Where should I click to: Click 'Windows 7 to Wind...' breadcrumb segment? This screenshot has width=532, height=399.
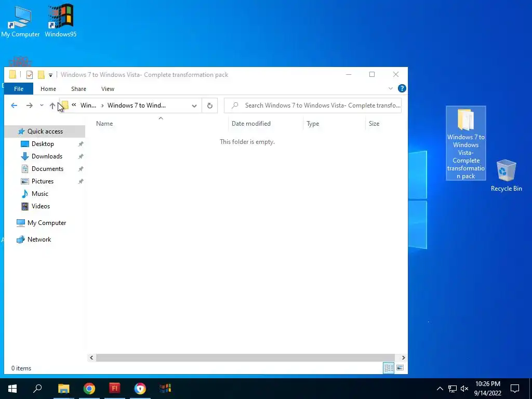[x=137, y=105]
